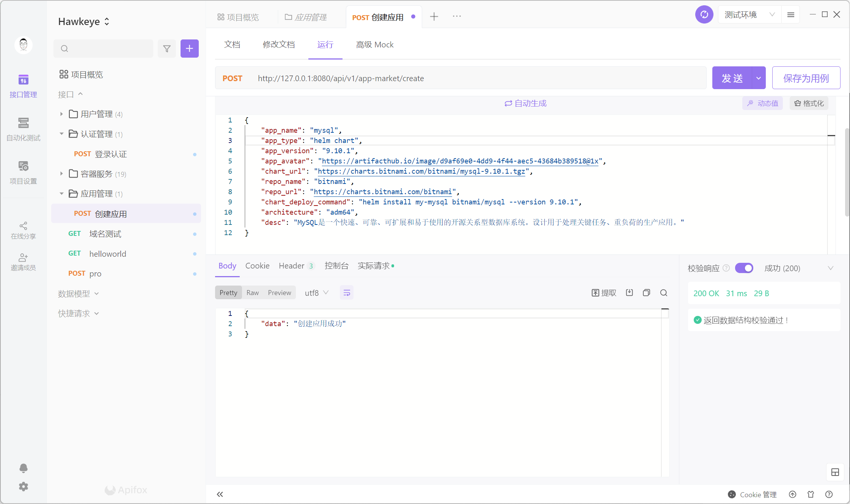Click the help icon beside 校验响应

[726, 268]
